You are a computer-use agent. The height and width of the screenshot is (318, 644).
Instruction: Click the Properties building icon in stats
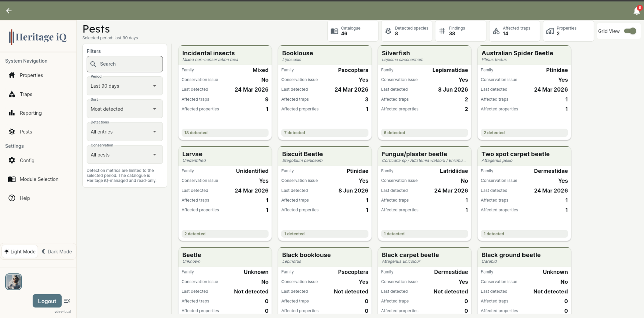click(550, 31)
